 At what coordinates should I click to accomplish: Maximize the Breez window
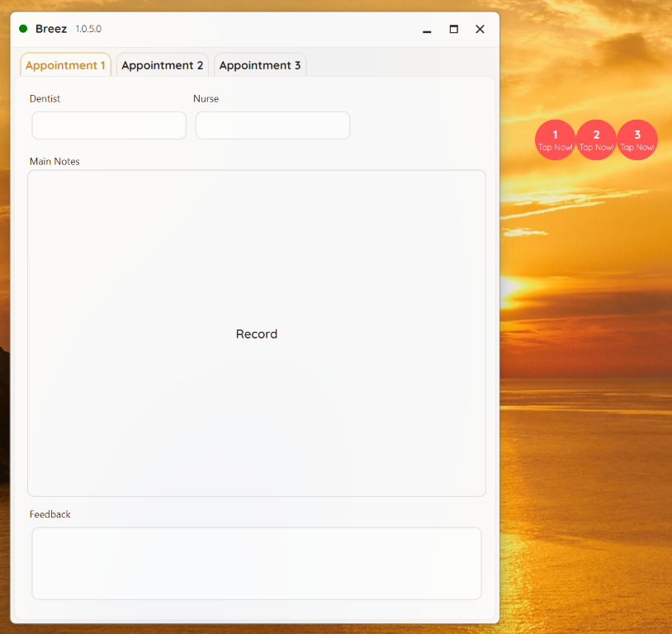(454, 29)
